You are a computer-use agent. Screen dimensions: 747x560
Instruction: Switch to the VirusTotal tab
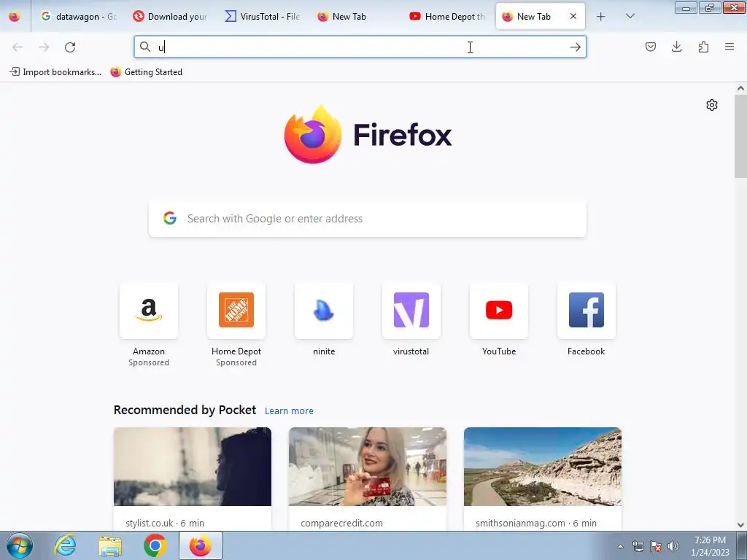pyautogui.click(x=263, y=17)
